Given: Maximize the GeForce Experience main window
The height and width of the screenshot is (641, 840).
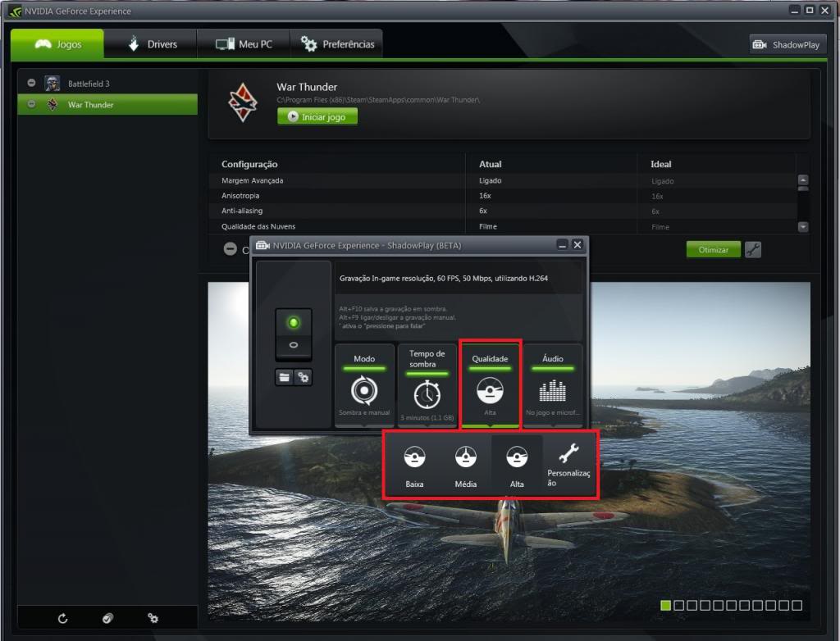Looking at the screenshot, I should [810, 10].
